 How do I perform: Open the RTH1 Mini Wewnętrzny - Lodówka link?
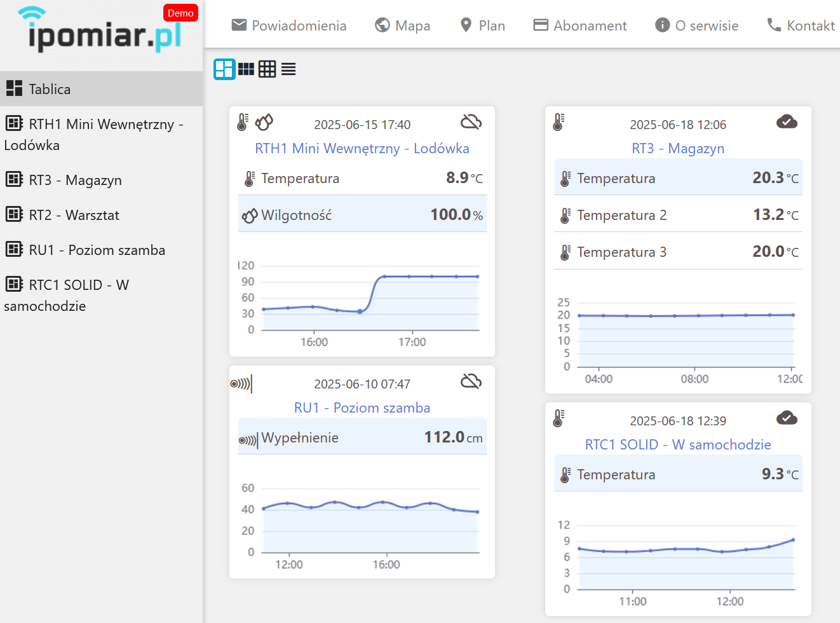pos(362,149)
